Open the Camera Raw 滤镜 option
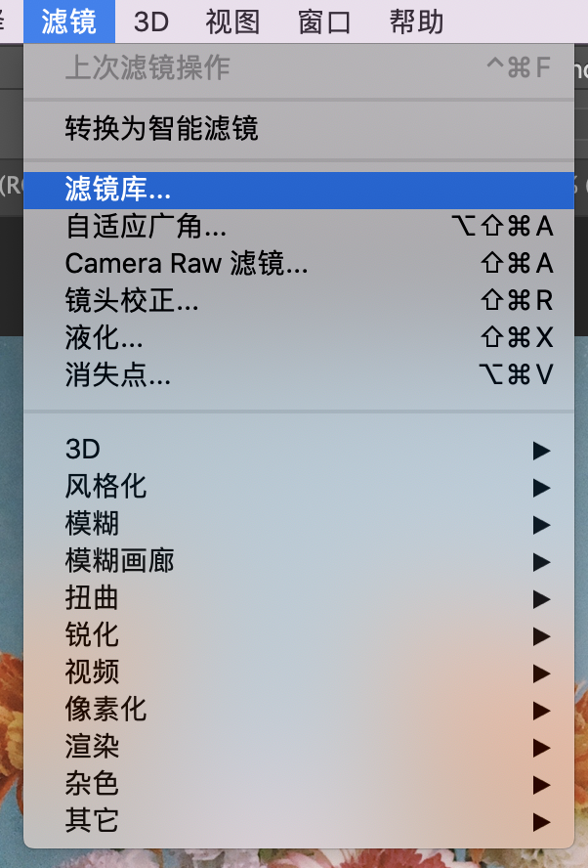 point(186,264)
